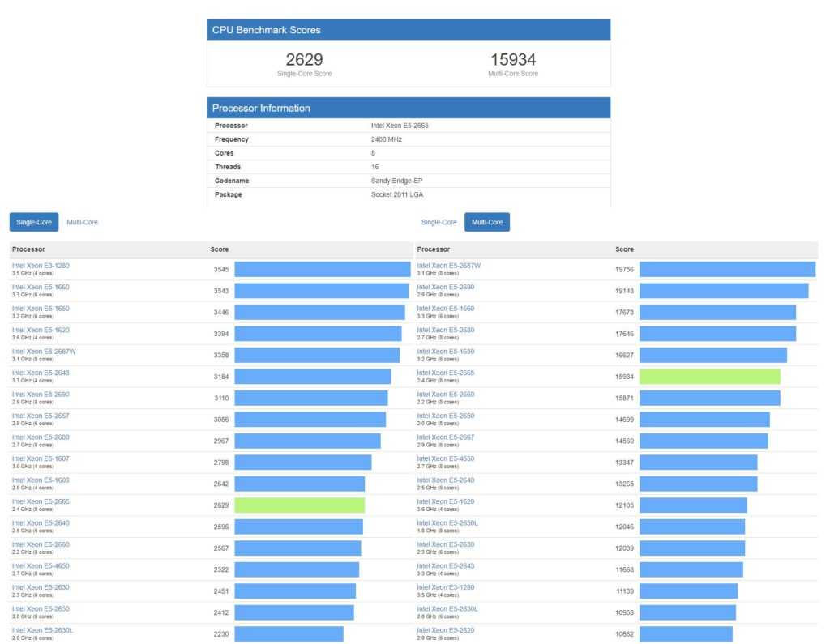Click the "CPU Benchmark Scores" heading
The width and height of the screenshot is (830, 644).
[x=266, y=30]
